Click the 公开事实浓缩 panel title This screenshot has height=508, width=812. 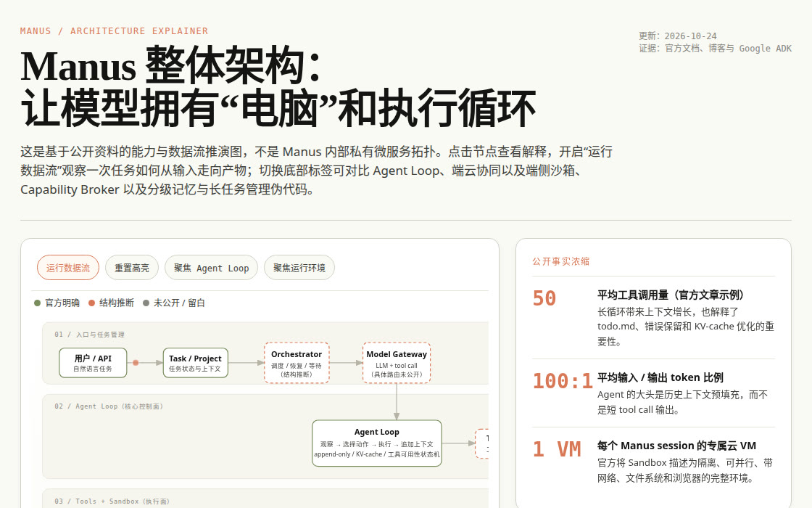561,262
